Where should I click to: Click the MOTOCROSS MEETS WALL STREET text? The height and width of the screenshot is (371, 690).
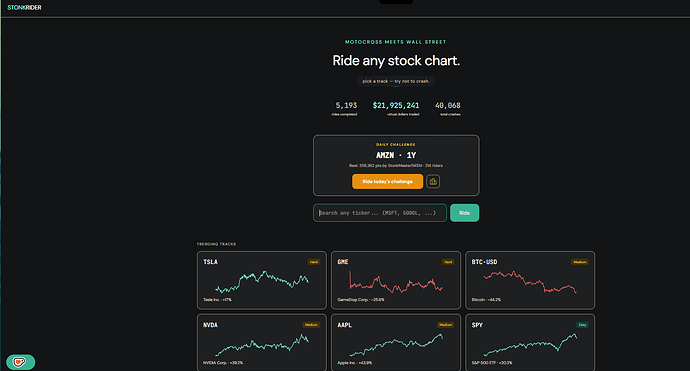pyautogui.click(x=396, y=42)
